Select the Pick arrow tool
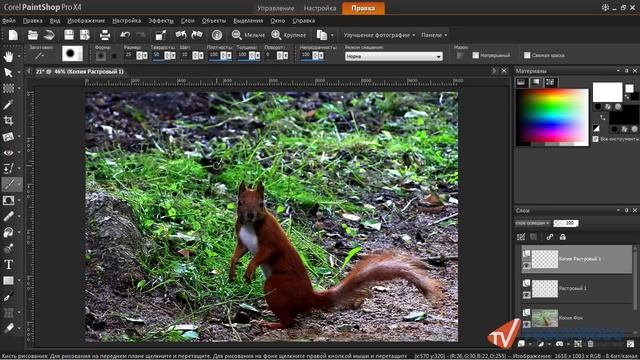The height and width of the screenshot is (360, 640). coord(8,73)
